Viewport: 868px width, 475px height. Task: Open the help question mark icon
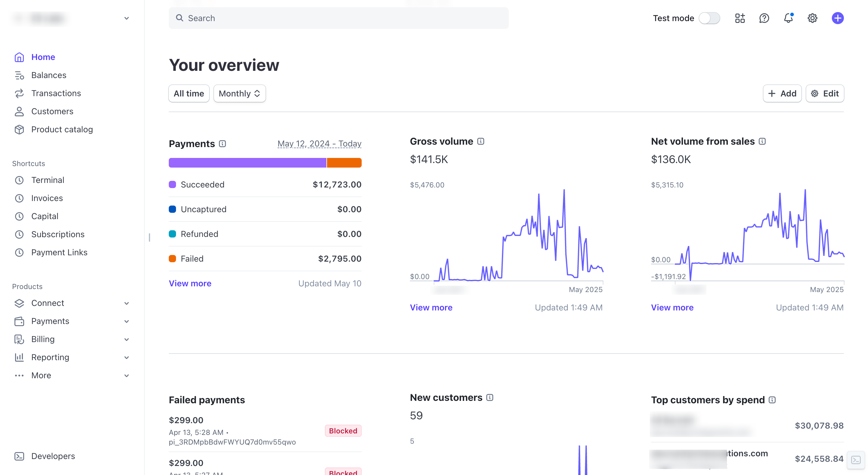pos(764,18)
